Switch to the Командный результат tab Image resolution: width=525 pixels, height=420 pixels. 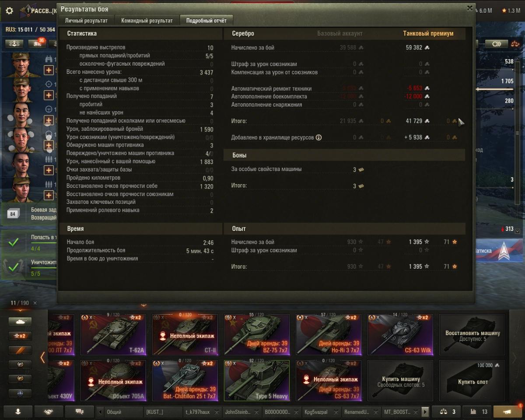click(147, 21)
